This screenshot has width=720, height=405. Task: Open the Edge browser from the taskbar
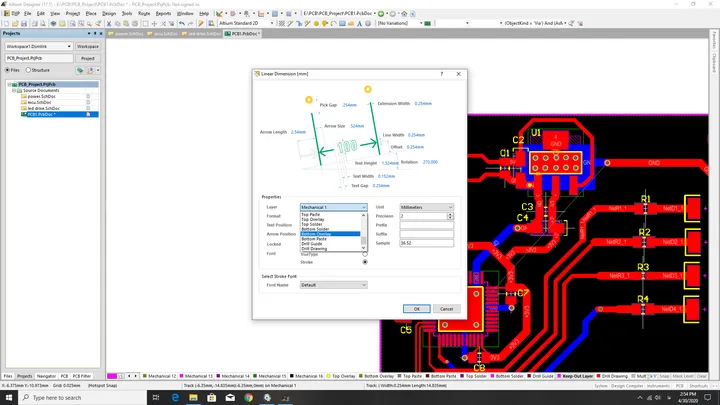tap(175, 398)
